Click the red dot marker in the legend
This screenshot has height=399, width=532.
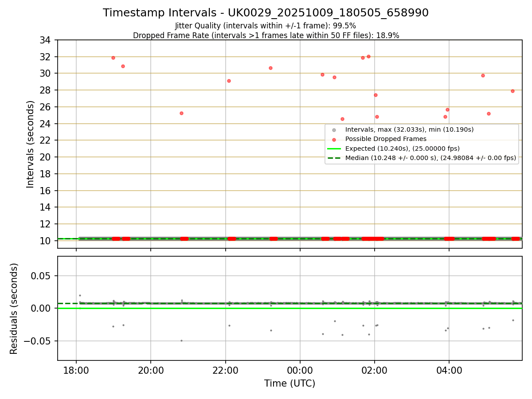(x=334, y=139)
